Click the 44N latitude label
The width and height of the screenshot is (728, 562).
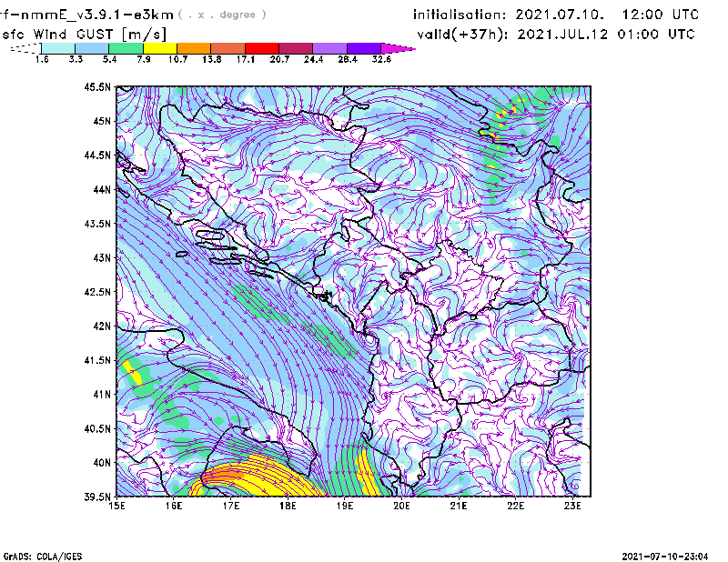pos(102,189)
